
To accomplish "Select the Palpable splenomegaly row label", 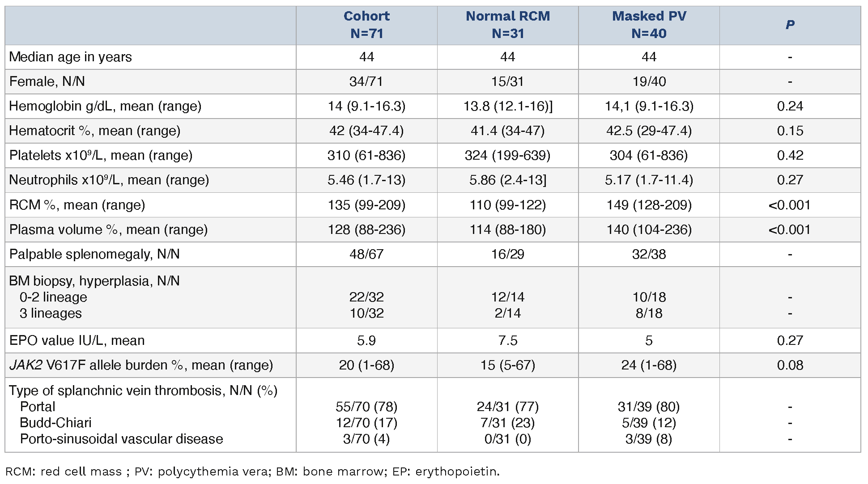I will pos(94,255).
